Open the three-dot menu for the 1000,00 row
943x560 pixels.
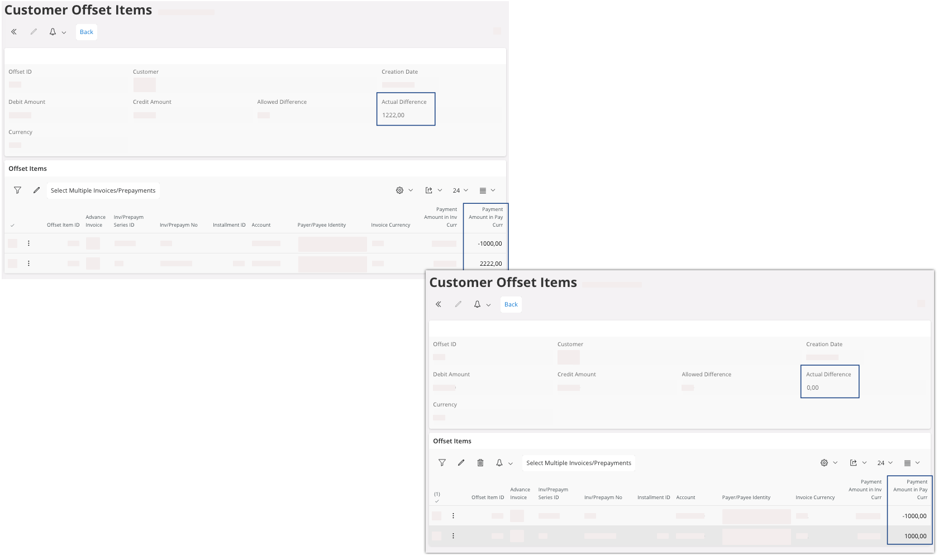(453, 536)
